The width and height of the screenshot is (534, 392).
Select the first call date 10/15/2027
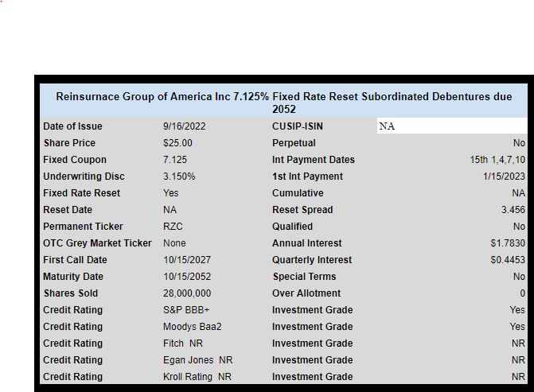click(x=187, y=260)
